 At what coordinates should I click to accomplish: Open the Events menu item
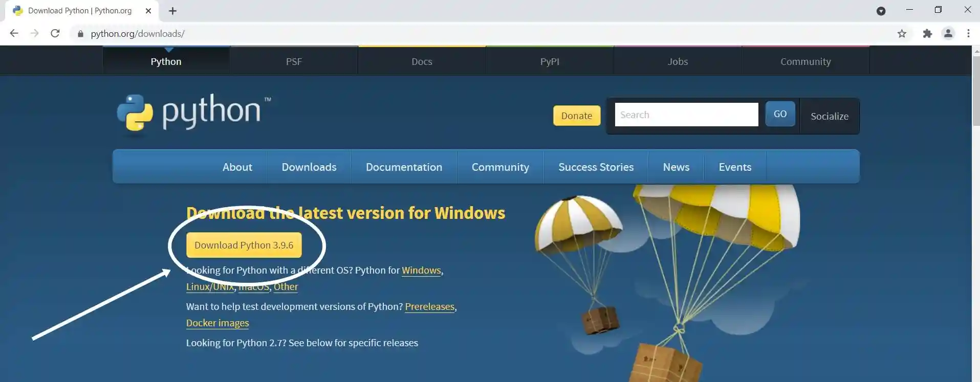(x=735, y=167)
